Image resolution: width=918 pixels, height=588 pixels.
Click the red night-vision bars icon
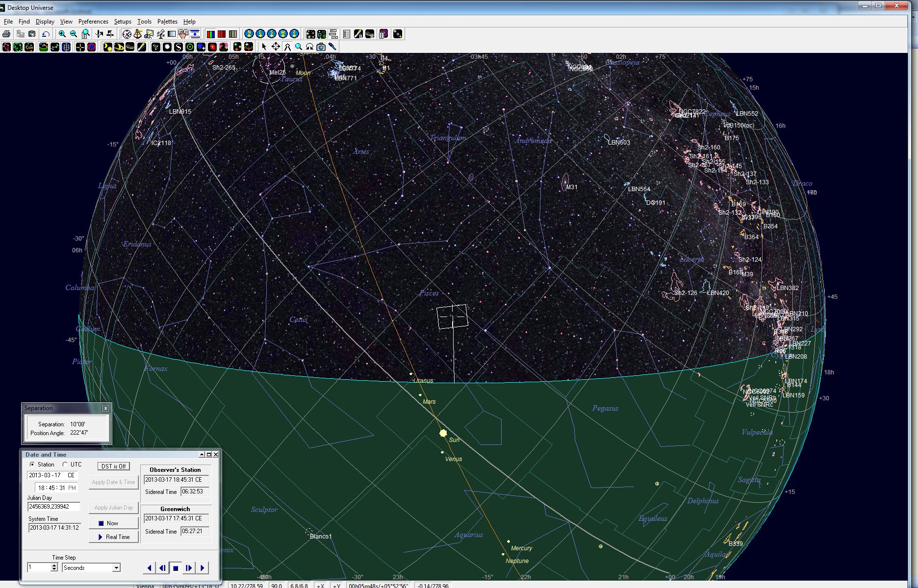[x=222, y=34]
